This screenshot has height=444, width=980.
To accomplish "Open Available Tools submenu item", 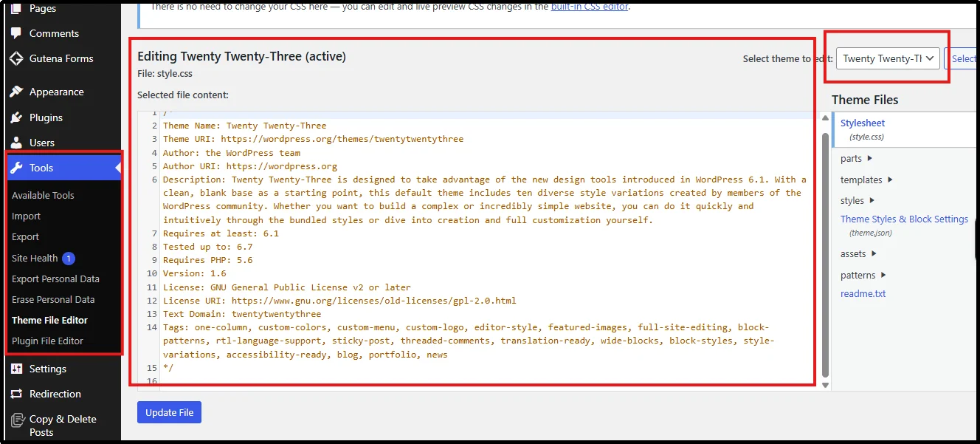I will [x=43, y=195].
